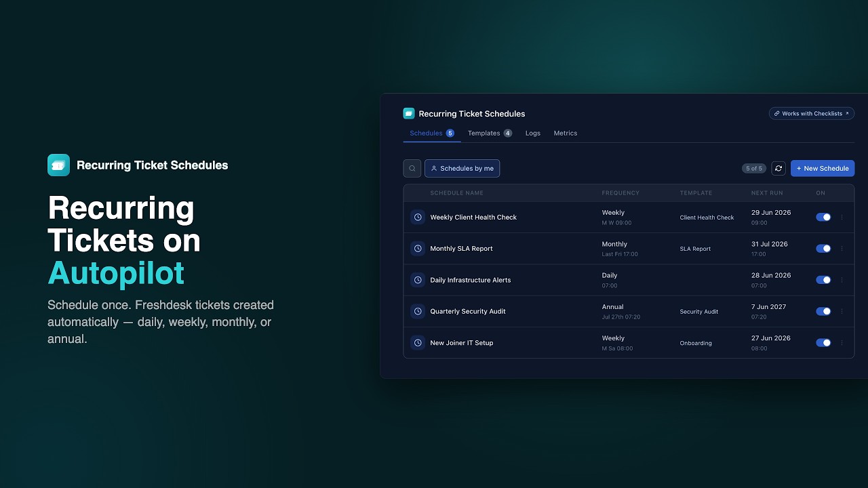The width and height of the screenshot is (868, 488).
Task: Click the refresh schedules icon
Action: [x=778, y=168]
